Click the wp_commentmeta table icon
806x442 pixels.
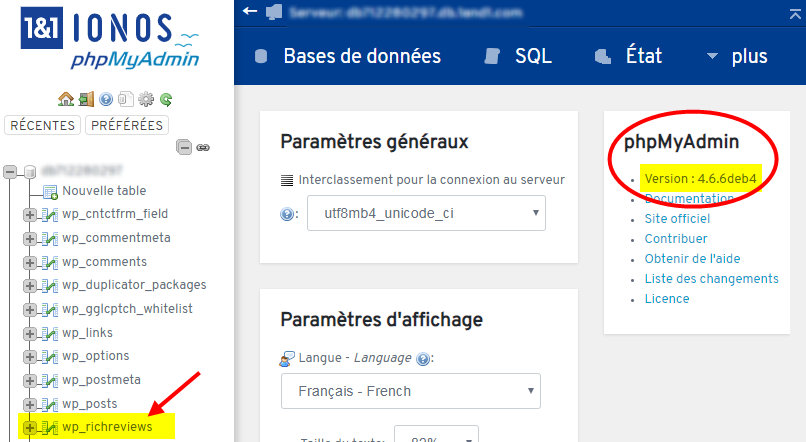coord(50,238)
